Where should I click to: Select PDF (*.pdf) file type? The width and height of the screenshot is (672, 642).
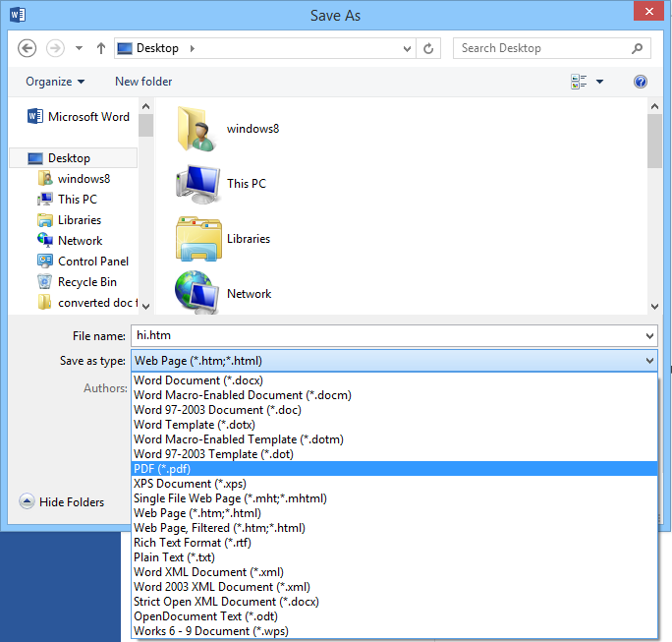[x=394, y=469]
